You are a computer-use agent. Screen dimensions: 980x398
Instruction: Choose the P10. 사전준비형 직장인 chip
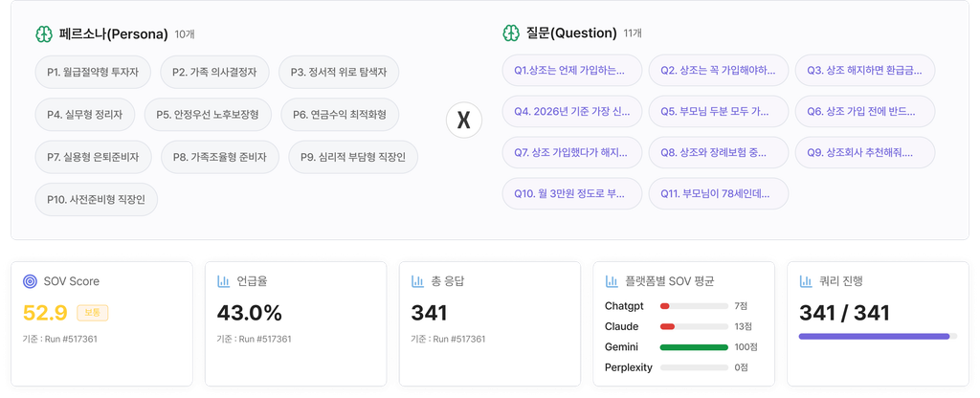(x=97, y=199)
